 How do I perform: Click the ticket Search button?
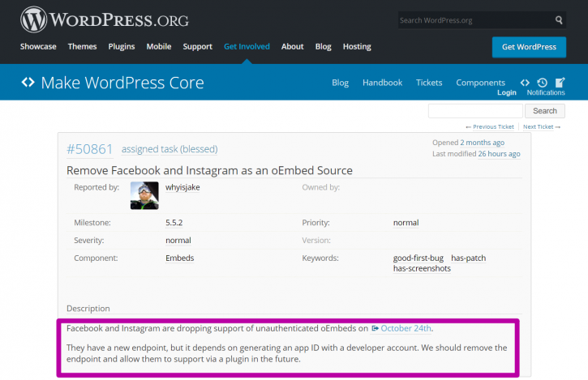(x=545, y=111)
